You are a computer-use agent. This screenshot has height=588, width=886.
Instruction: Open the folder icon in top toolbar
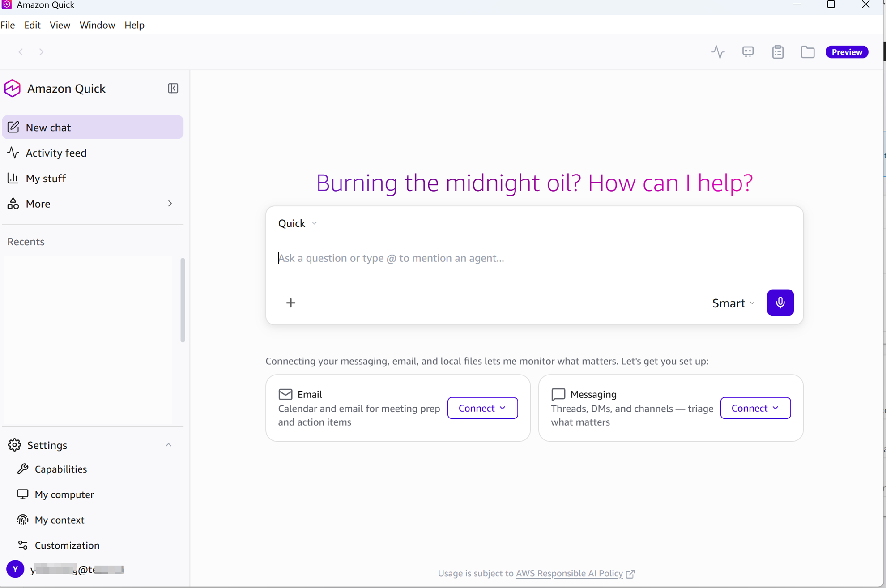point(807,52)
